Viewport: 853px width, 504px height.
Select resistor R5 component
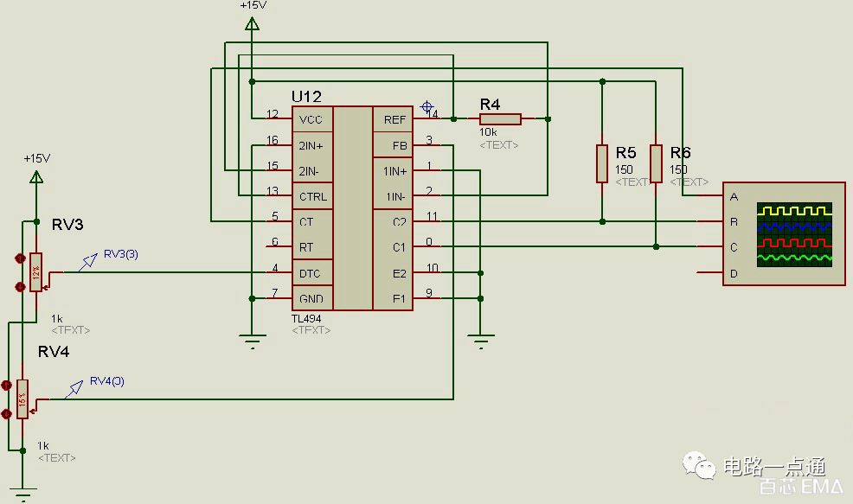click(601, 163)
